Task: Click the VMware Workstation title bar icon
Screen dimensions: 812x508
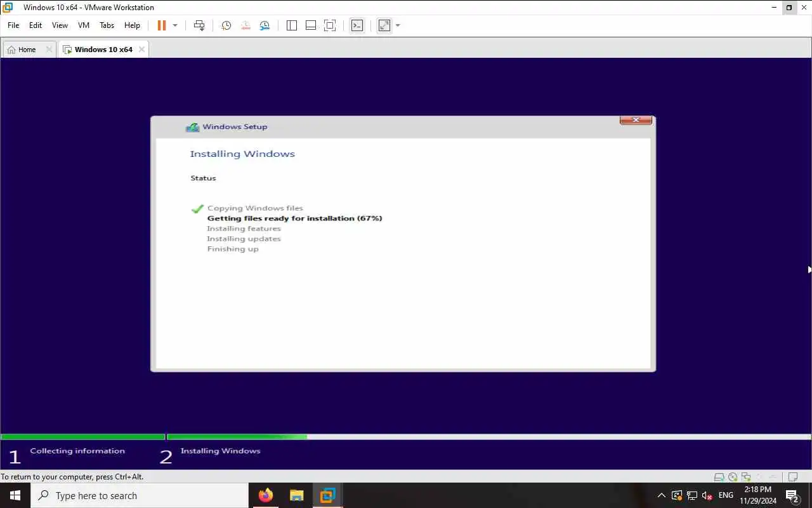Action: point(8,8)
